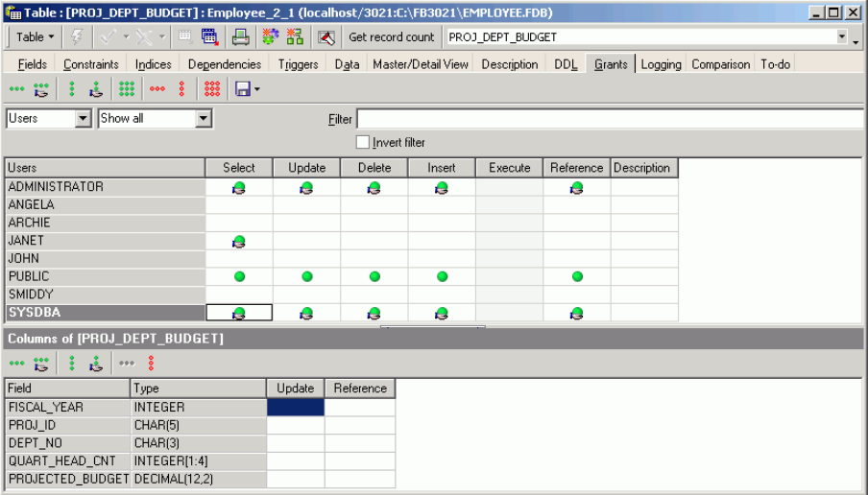868x495 pixels.
Task: Select the ANGELA user row
Action: (106, 204)
